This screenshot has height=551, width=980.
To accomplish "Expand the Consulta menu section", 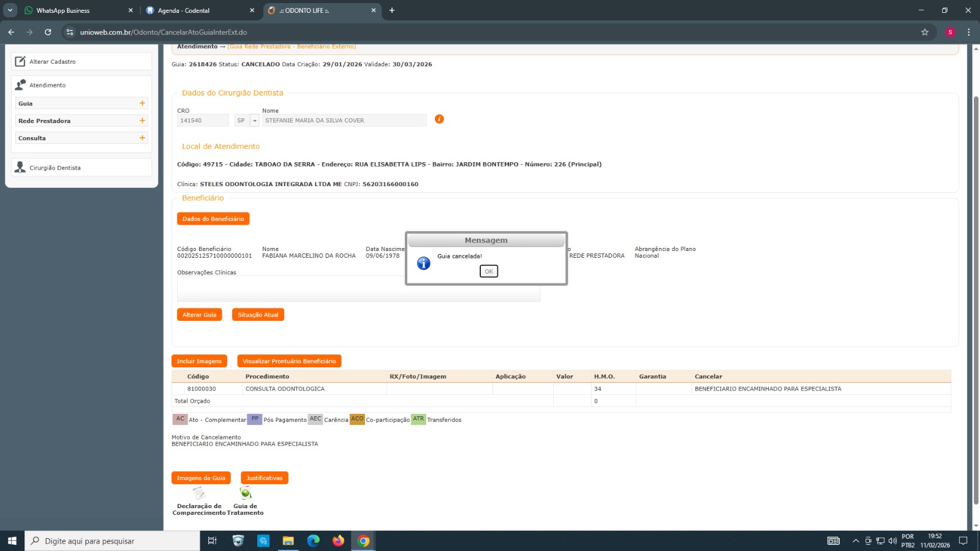I will click(x=142, y=138).
